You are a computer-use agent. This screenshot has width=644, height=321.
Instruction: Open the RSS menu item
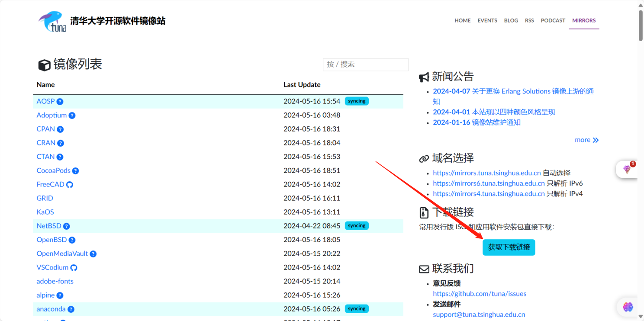click(529, 20)
